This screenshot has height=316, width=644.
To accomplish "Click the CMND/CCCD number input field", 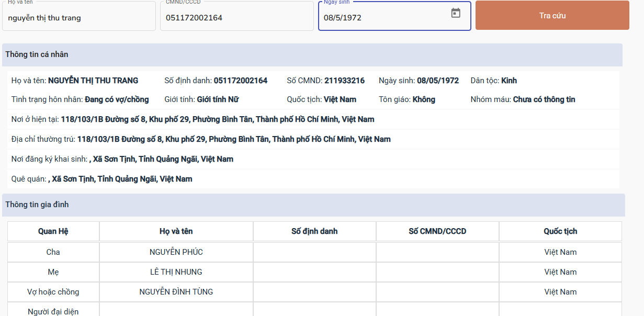I will coord(236,18).
